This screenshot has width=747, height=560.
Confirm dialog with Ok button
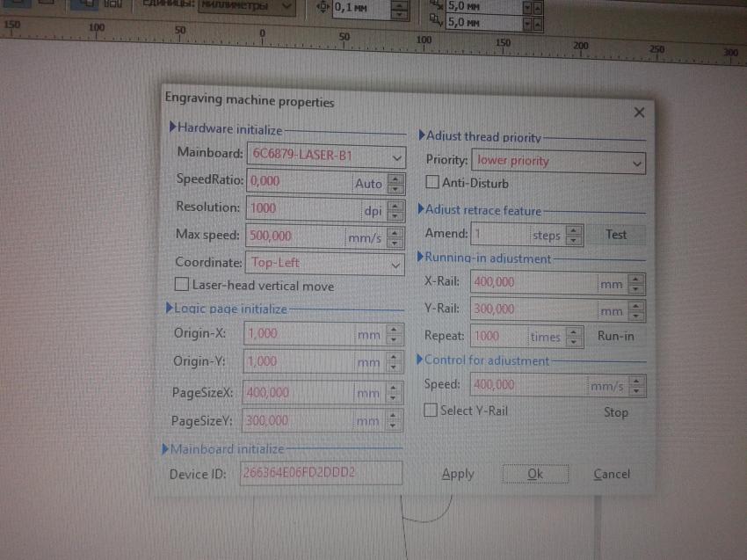tap(535, 474)
